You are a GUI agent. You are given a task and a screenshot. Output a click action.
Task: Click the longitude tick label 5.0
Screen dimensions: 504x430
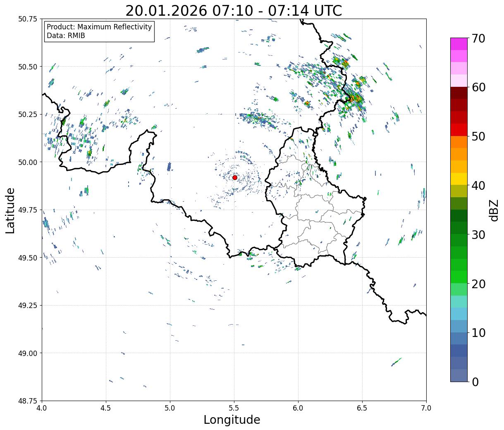(170, 408)
